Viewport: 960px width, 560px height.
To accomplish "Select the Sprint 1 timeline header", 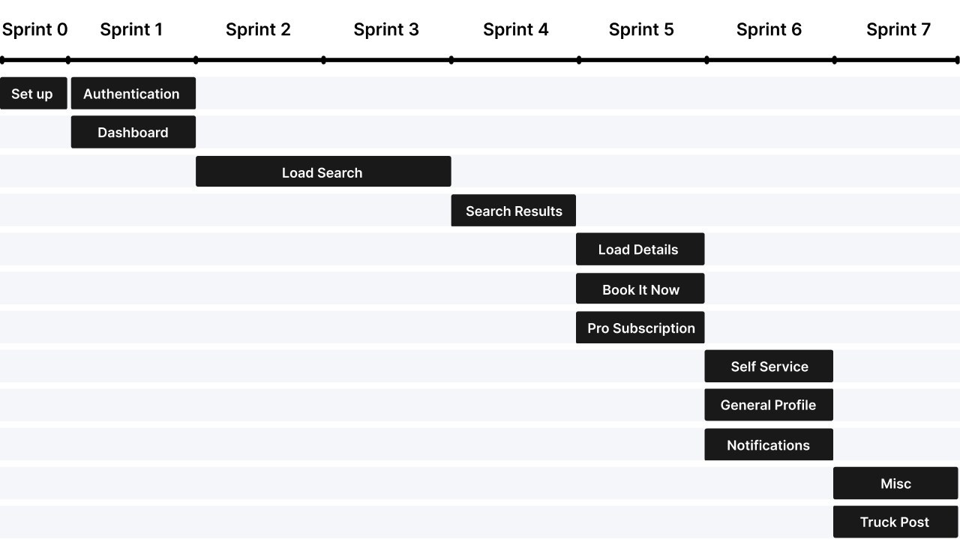I will click(x=131, y=30).
